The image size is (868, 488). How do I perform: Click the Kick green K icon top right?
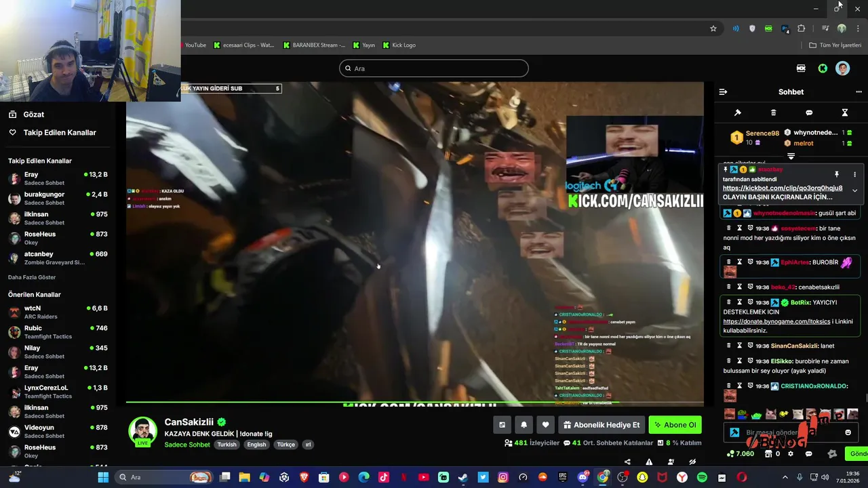[823, 68]
